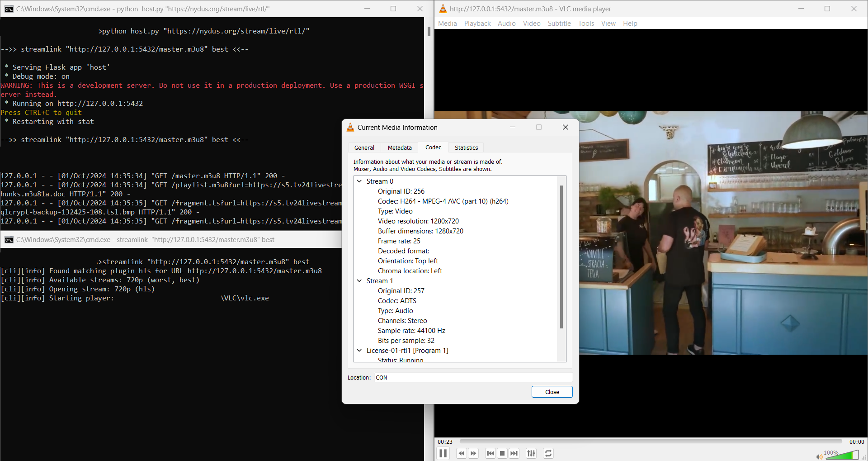
Task: Select 'Video resolution: 1280x720' row
Action: (418, 221)
